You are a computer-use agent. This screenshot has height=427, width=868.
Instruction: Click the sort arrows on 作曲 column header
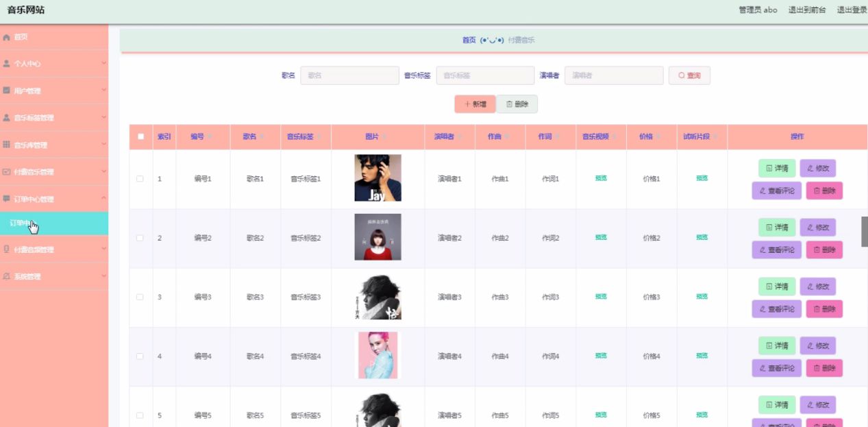pos(508,137)
